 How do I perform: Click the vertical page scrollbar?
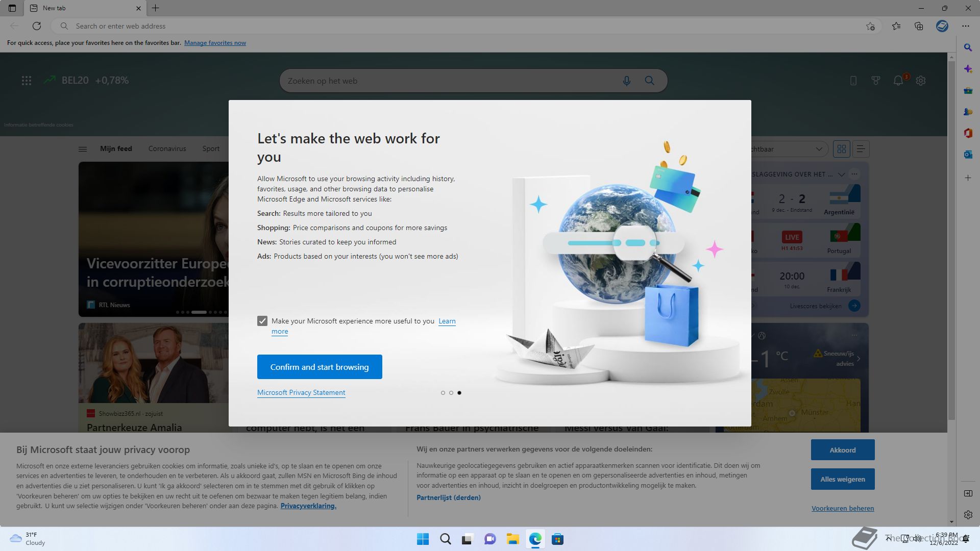point(951,240)
